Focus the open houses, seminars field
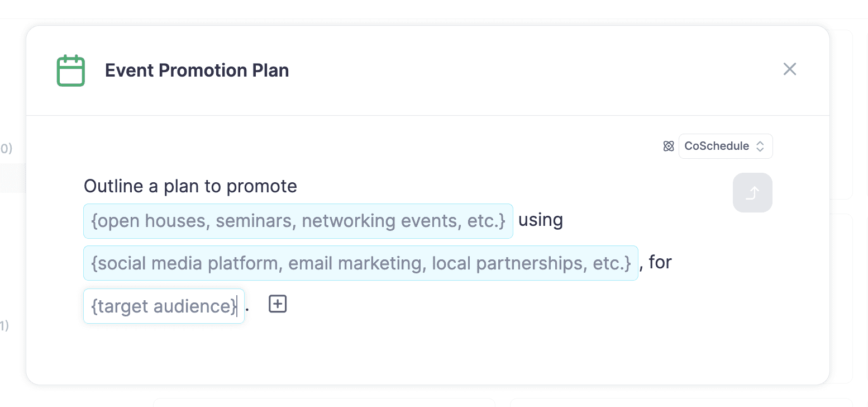This screenshot has height=407, width=868. (x=298, y=221)
